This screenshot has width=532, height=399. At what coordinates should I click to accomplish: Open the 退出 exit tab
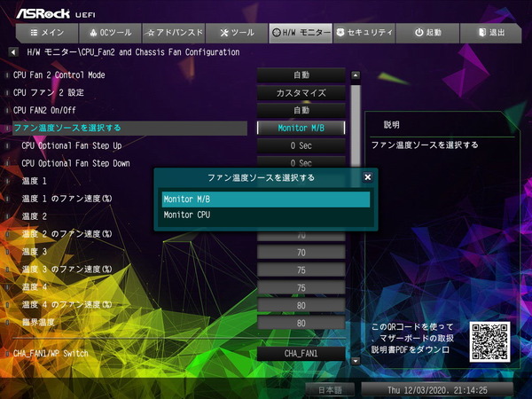point(490,33)
